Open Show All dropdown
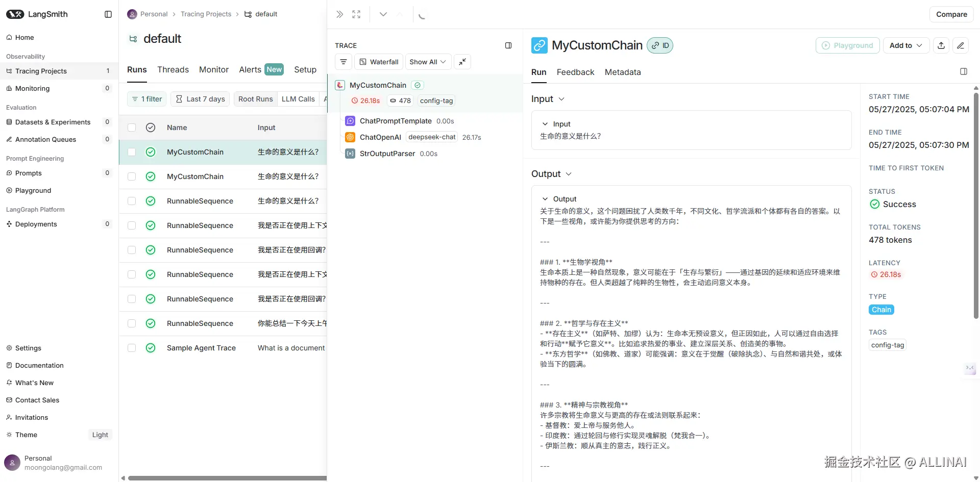 click(x=428, y=62)
